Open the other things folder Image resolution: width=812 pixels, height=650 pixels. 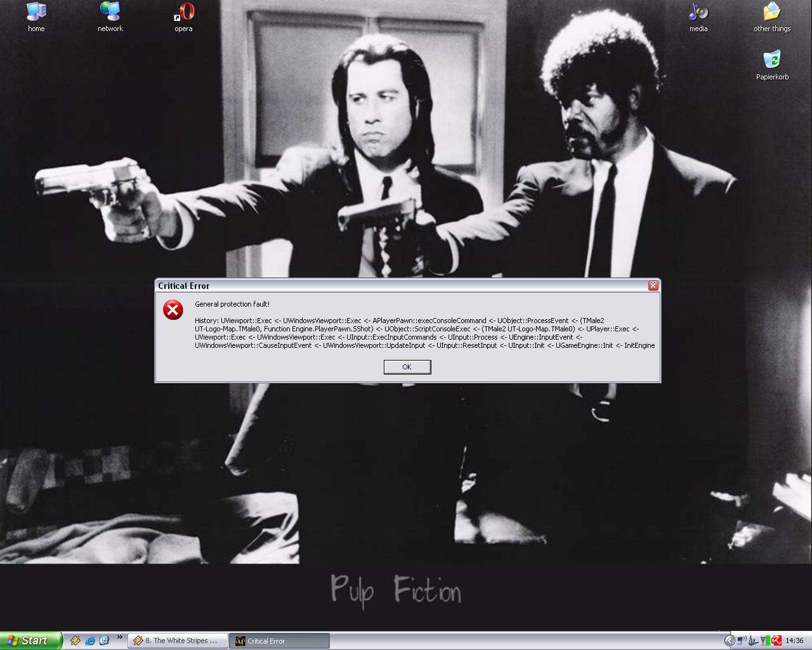tap(772, 17)
